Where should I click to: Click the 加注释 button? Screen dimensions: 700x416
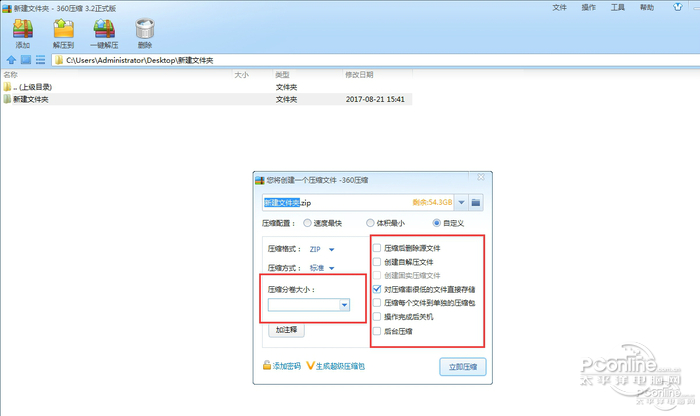pyautogui.click(x=286, y=330)
